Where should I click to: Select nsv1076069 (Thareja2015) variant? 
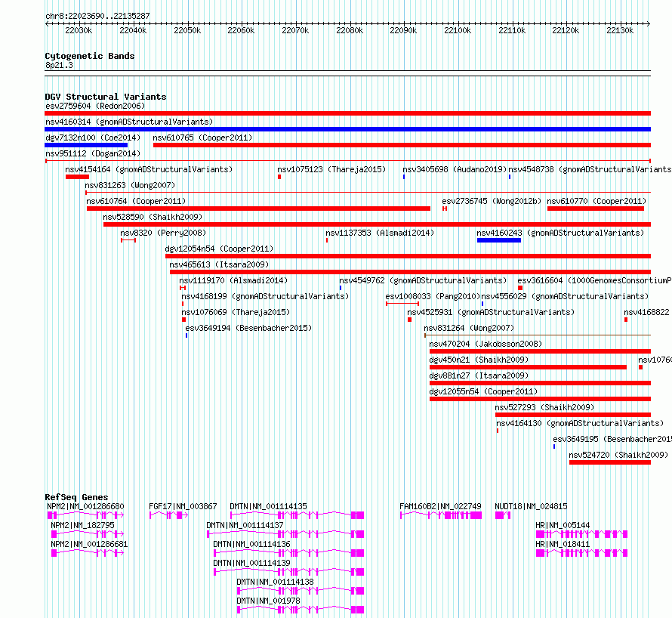tap(184, 320)
